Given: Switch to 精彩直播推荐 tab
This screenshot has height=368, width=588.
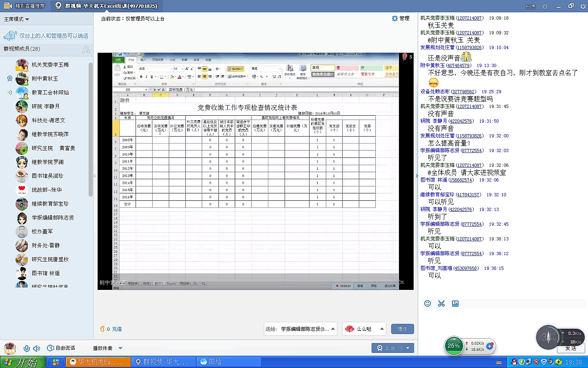Looking at the screenshot, I should point(25,6).
